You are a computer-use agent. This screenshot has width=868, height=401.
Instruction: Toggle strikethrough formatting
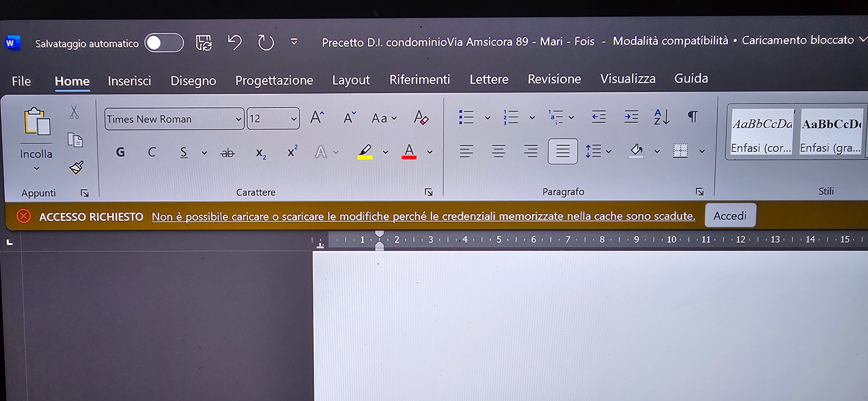click(x=227, y=153)
